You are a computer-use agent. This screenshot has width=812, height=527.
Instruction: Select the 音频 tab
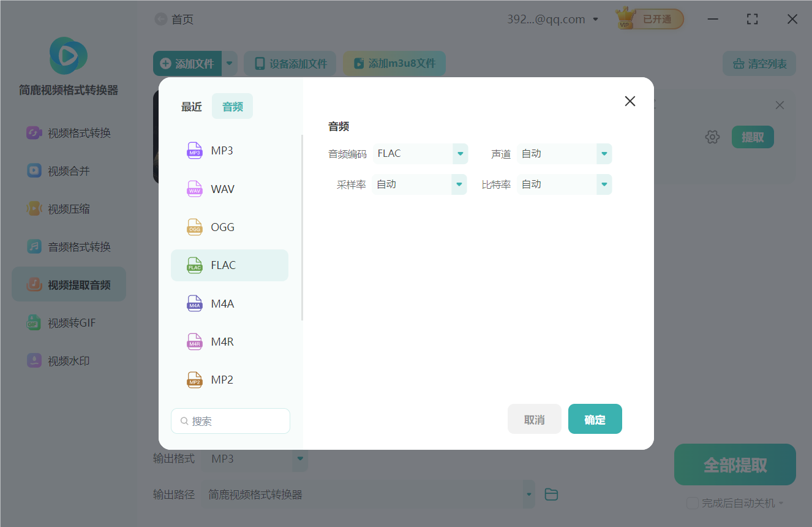pos(232,105)
